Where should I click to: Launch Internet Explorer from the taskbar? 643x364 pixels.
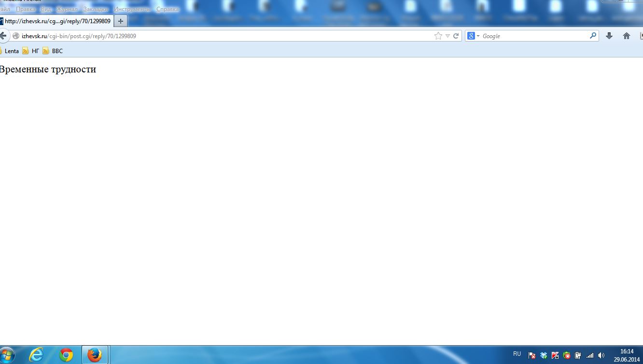[x=36, y=355]
